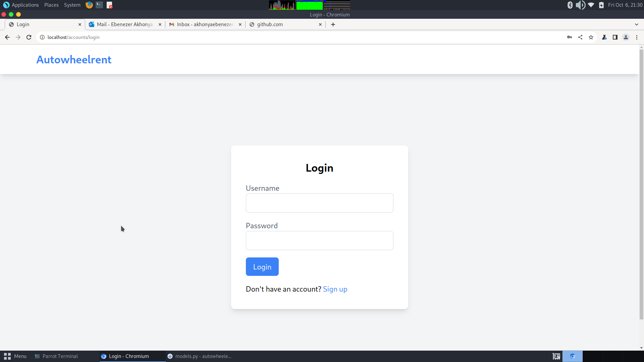This screenshot has height=362, width=644.
Task: Click the Bluetooth icon in system tray
Action: (x=570, y=5)
